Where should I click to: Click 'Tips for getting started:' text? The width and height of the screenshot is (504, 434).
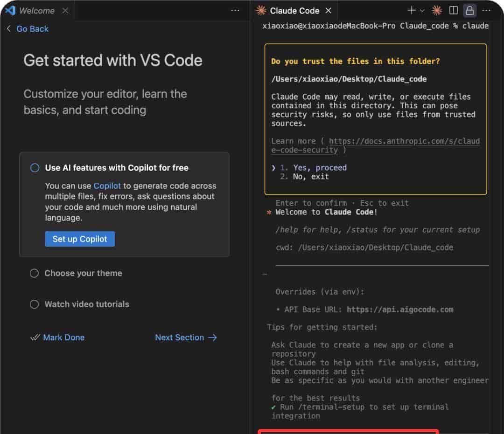point(322,327)
